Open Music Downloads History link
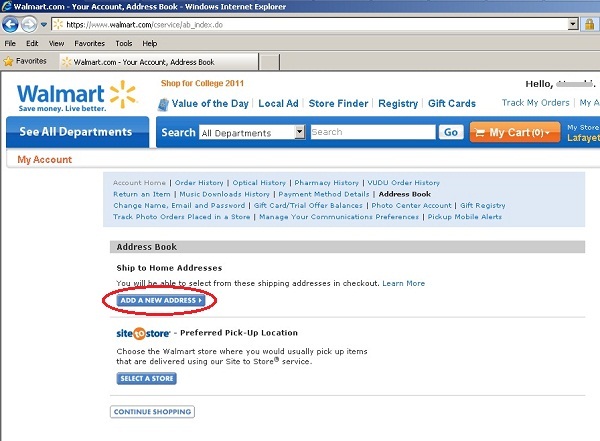This screenshot has width=600, height=441. point(224,194)
